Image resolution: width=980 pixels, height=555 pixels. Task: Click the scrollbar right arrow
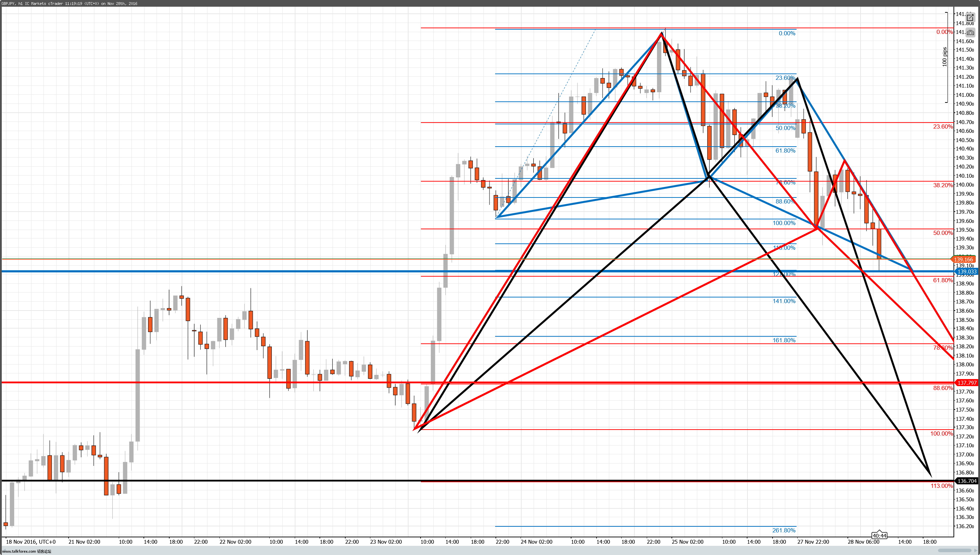pos(976,550)
